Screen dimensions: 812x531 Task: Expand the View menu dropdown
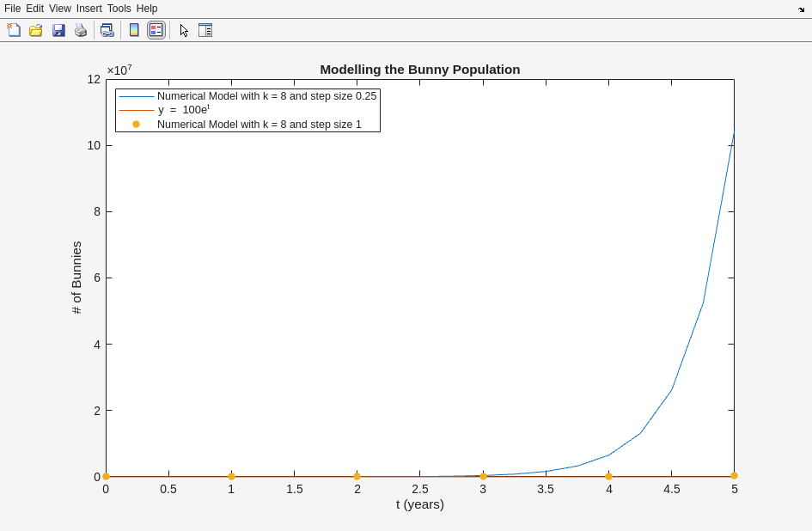(59, 9)
